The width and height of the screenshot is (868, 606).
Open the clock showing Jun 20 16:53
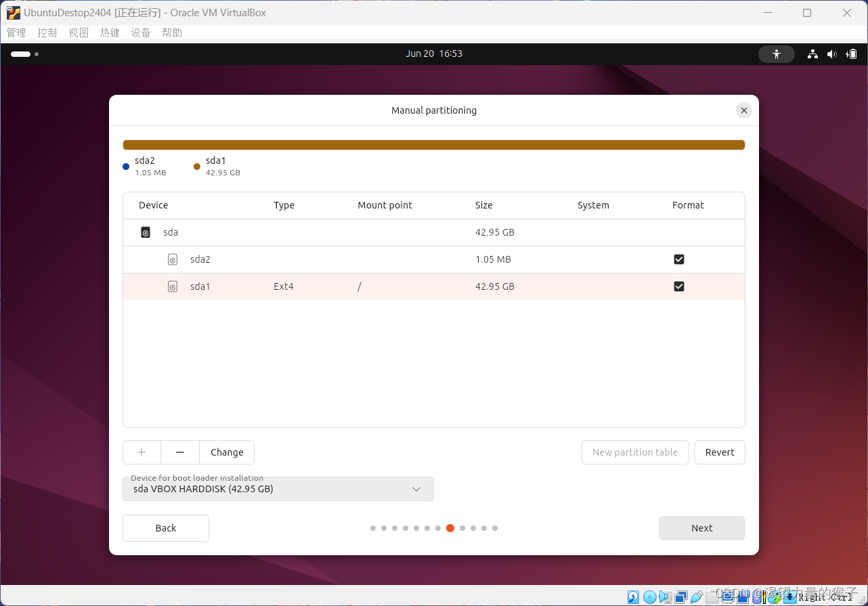(x=434, y=54)
